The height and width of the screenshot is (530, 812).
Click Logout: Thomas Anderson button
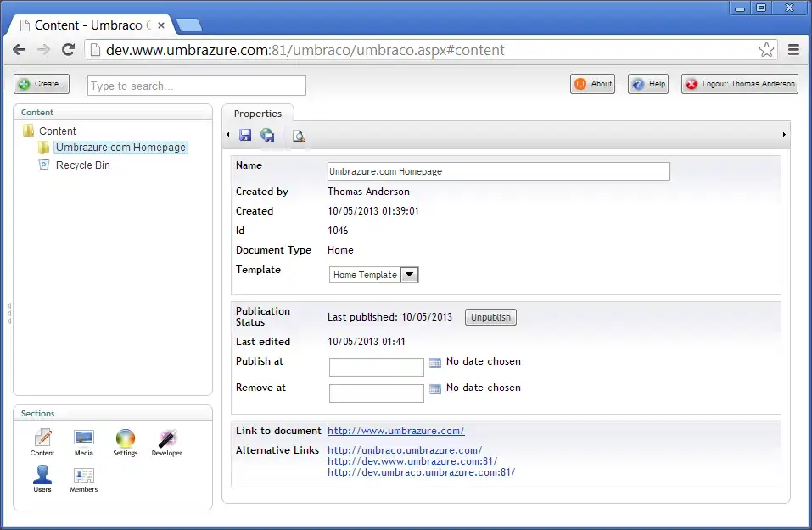point(740,84)
